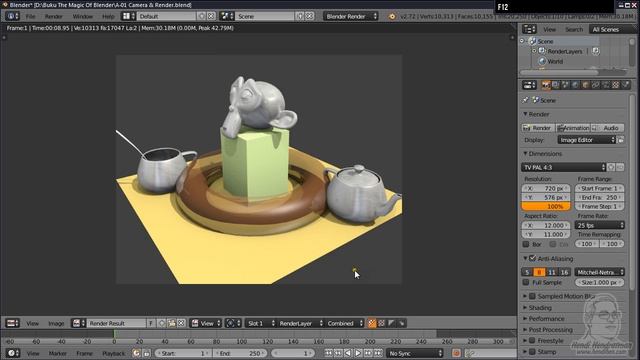This screenshot has height=360, width=640.
Task: Open the No Sync dropdown in timeline
Action: (415, 353)
